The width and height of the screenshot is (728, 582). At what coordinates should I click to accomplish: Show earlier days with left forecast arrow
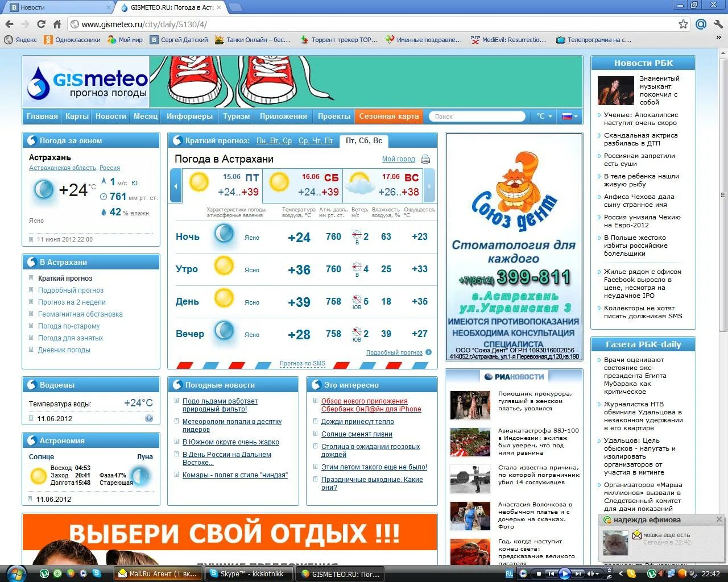tap(176, 186)
